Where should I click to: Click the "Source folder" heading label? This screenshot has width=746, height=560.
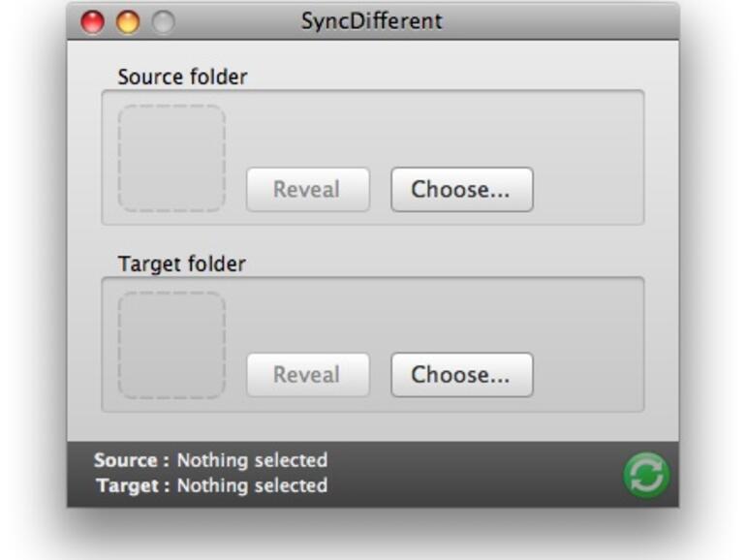(x=182, y=77)
